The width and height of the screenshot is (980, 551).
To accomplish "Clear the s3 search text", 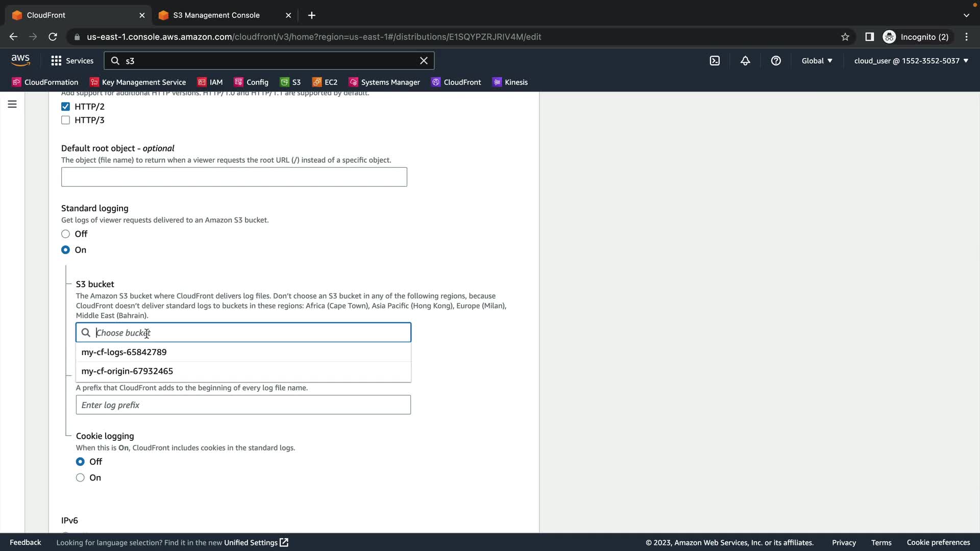I will (424, 61).
